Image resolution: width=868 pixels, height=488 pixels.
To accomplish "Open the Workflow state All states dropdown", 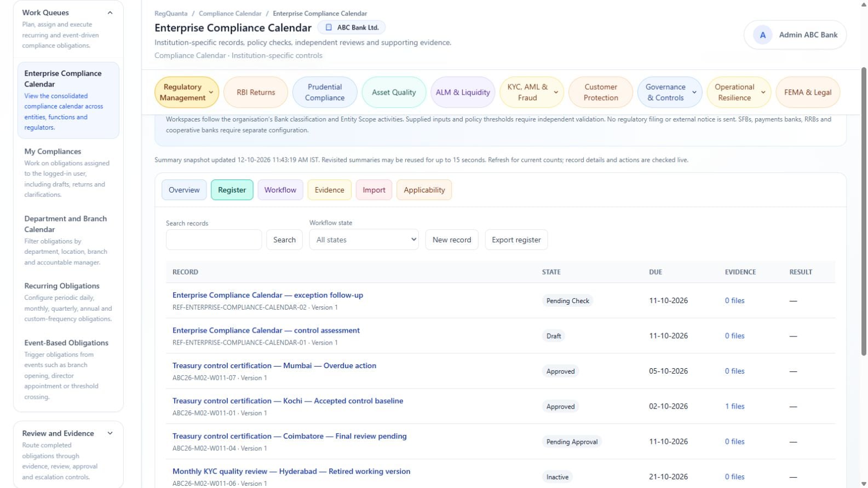I will pyautogui.click(x=364, y=240).
